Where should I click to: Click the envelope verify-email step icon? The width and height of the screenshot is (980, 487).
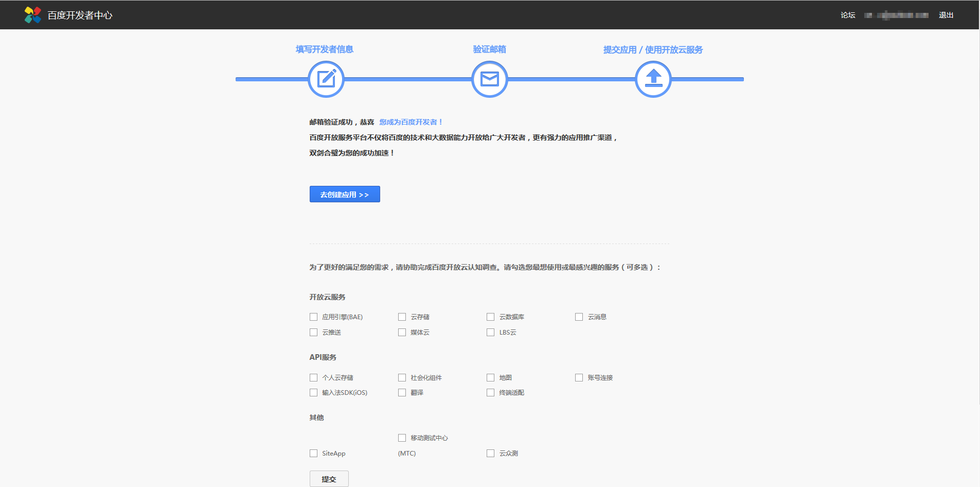tap(490, 79)
